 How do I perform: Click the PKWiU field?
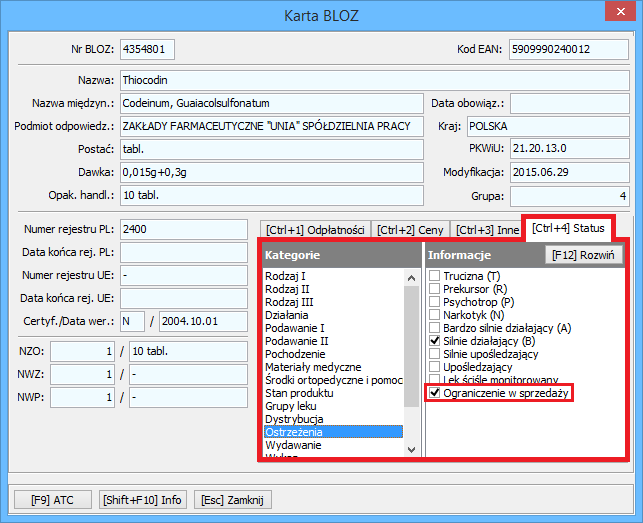[570, 148]
